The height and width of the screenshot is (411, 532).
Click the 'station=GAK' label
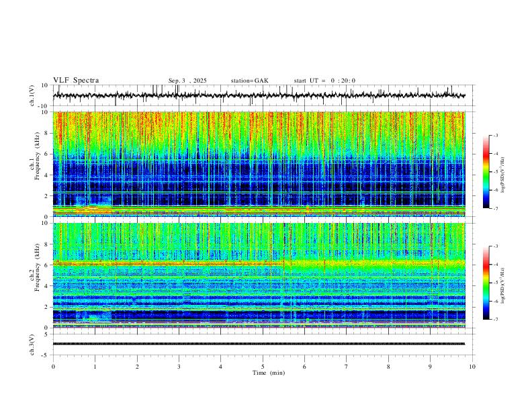click(x=249, y=81)
